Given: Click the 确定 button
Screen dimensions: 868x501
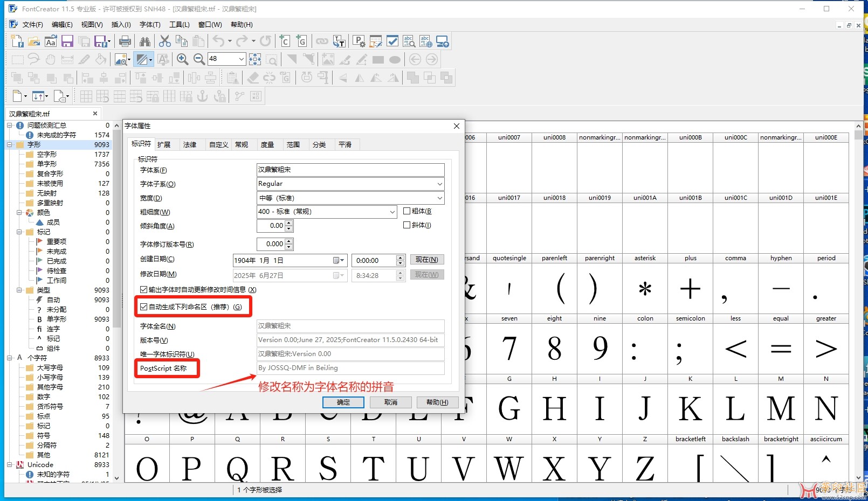Looking at the screenshot, I should [x=343, y=402].
